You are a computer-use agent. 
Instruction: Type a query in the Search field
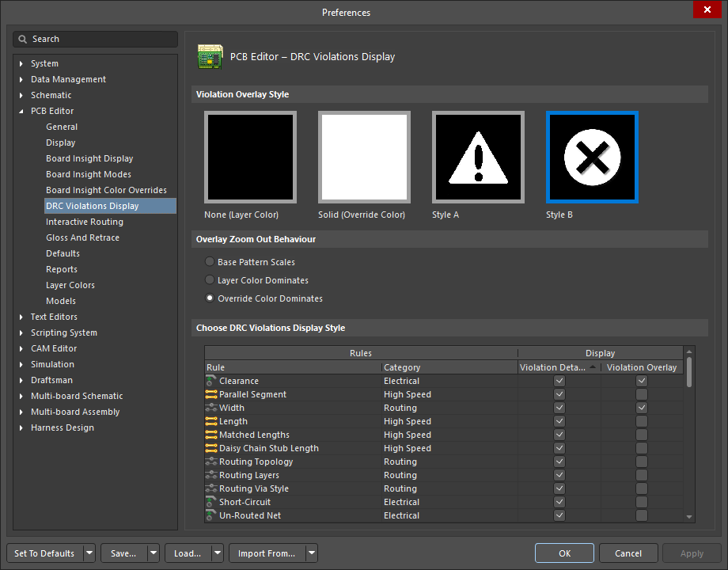[95, 39]
